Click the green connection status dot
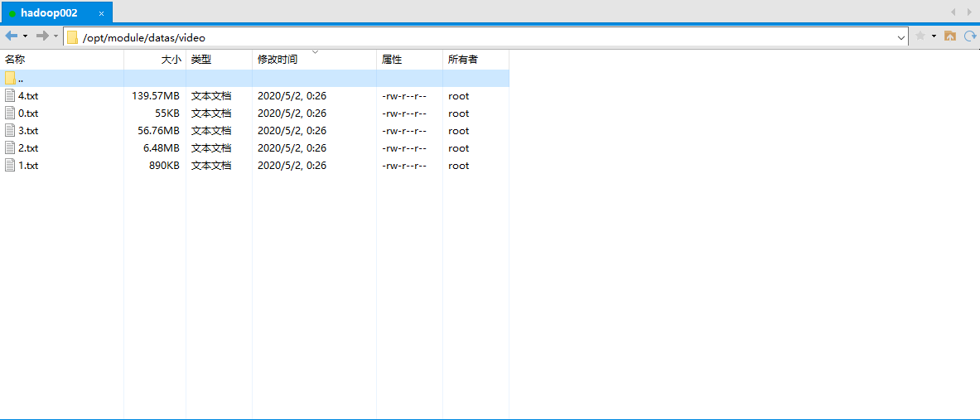 (x=12, y=14)
